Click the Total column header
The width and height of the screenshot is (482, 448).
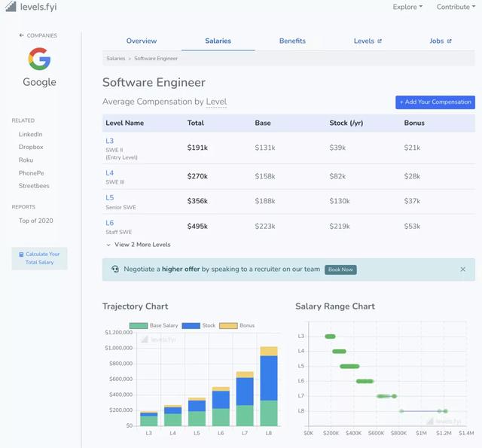click(196, 123)
